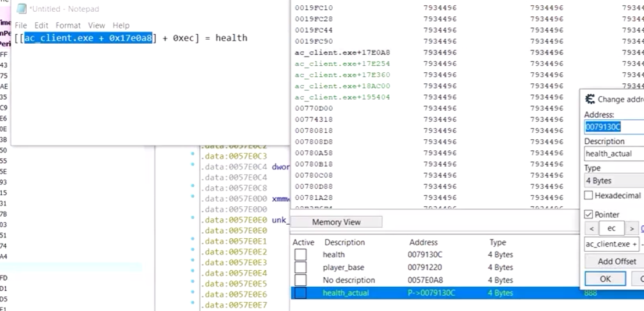The height and width of the screenshot is (311, 644).
Task: Decrease offset with the left arrow button
Action: click(x=590, y=229)
